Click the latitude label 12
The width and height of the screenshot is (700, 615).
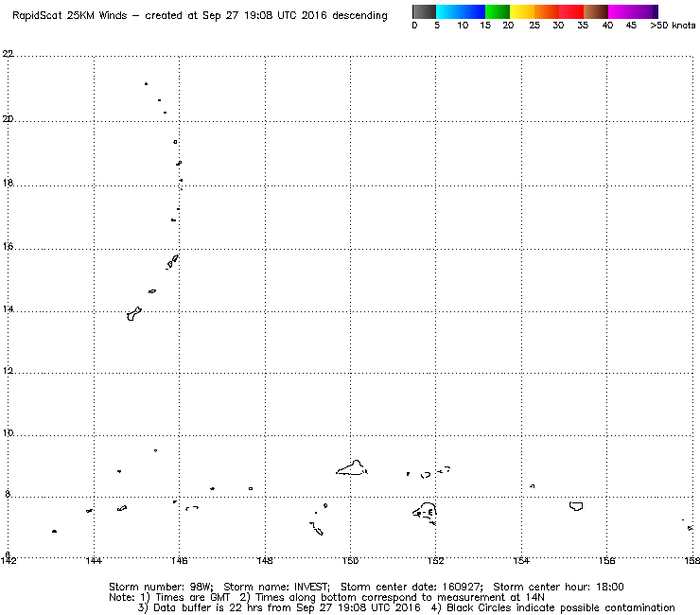click(8, 371)
